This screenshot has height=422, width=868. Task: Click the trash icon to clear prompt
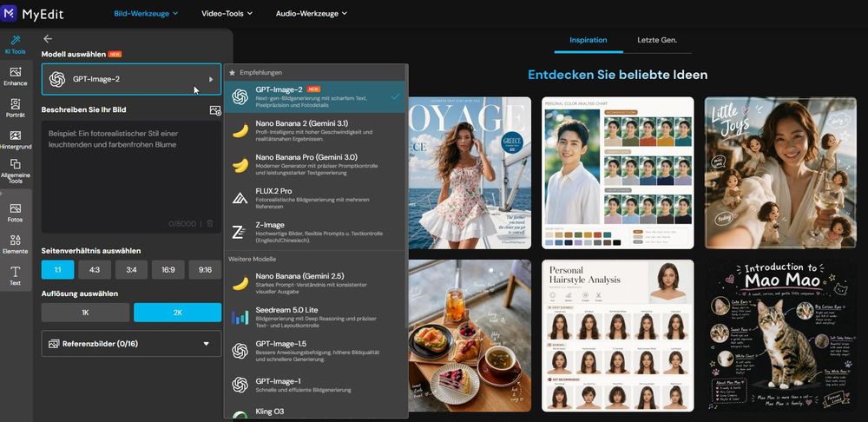210,223
